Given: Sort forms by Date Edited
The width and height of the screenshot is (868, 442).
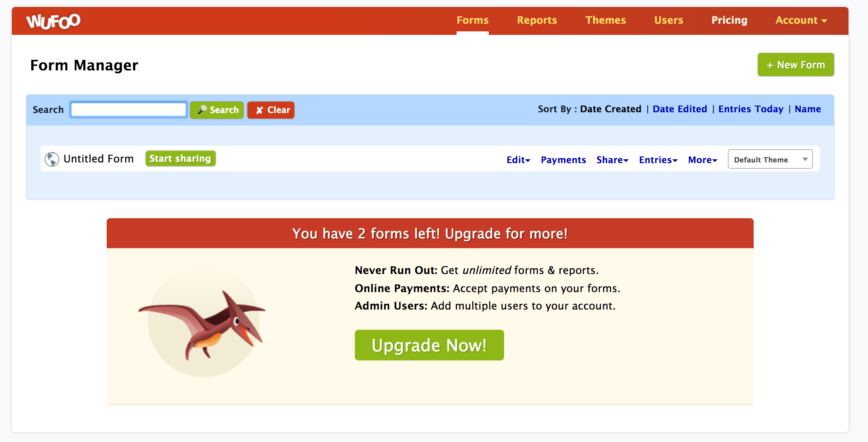Looking at the screenshot, I should point(680,109).
